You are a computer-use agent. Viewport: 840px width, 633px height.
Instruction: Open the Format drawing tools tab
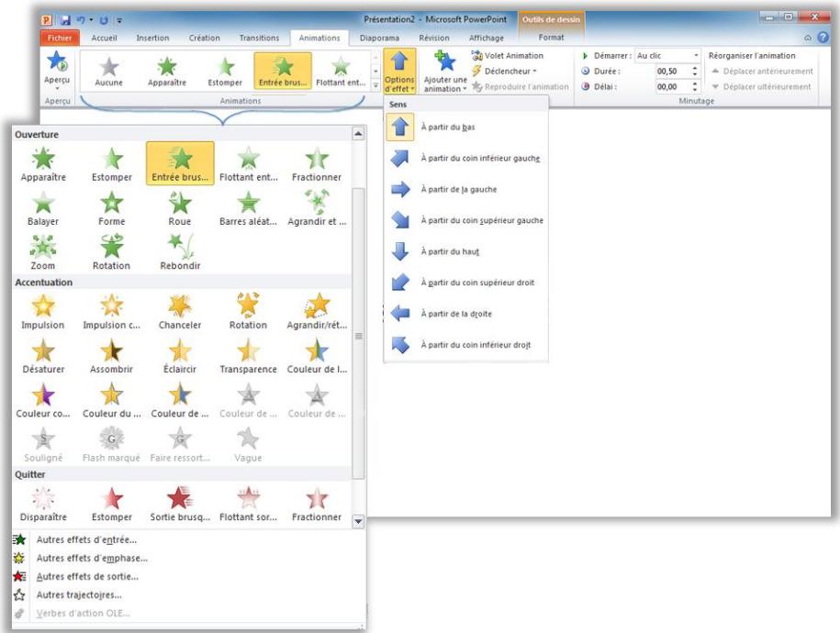[551, 38]
